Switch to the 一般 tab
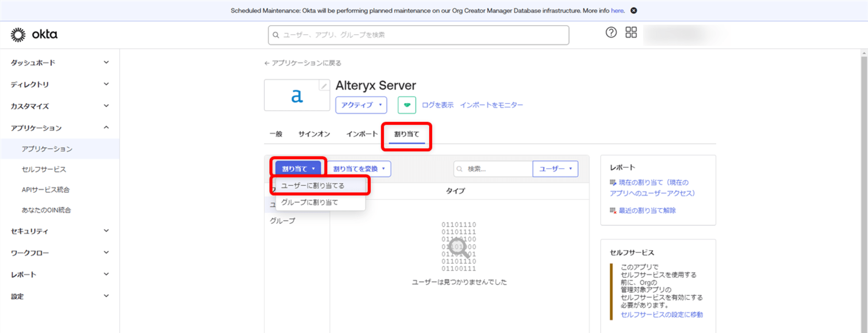 (276, 134)
